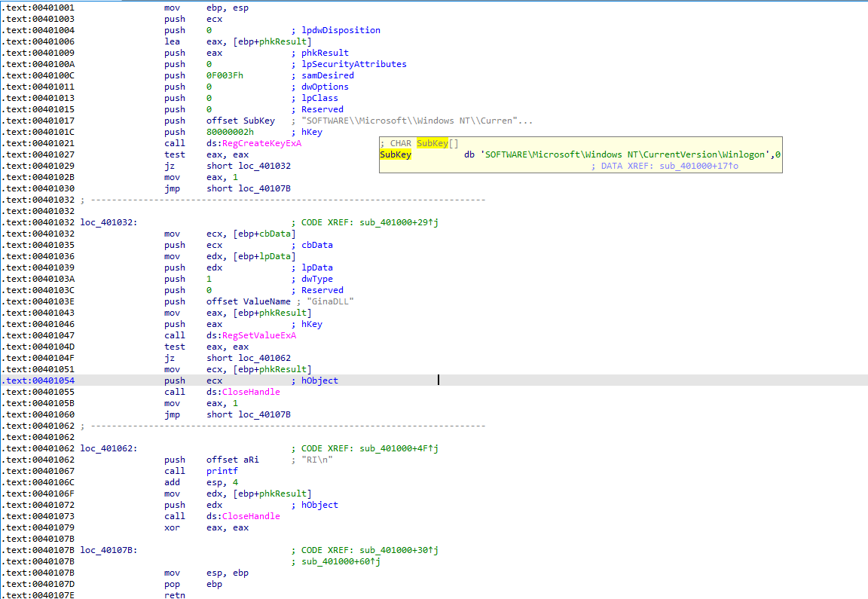Click the truncated "SOFTWARE\\Microsoft\\Windows NT\\Curren" comment
The height and width of the screenshot is (599, 868).
pyautogui.click(x=417, y=121)
